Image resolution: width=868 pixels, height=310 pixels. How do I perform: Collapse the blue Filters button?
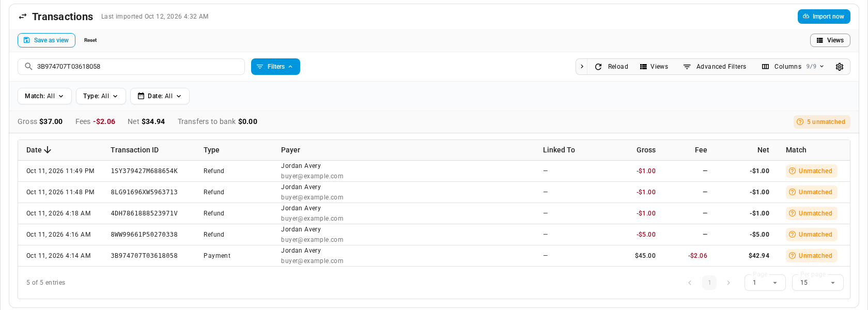[275, 67]
